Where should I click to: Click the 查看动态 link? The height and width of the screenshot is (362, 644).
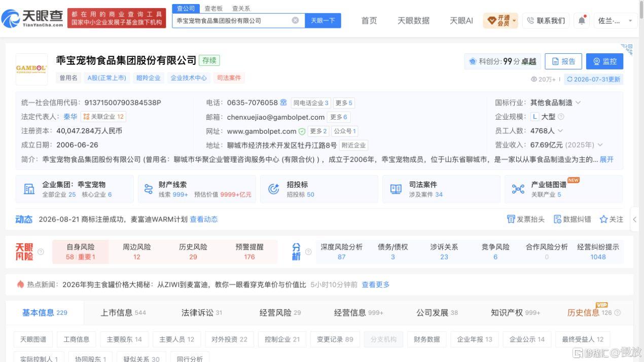click(x=204, y=219)
